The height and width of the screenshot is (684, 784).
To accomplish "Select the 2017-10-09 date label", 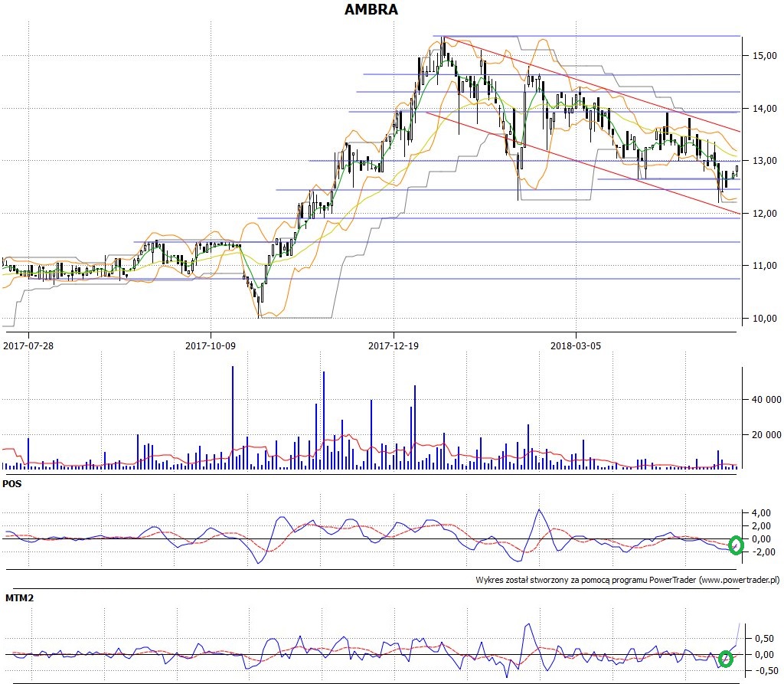I will pyautogui.click(x=210, y=345).
